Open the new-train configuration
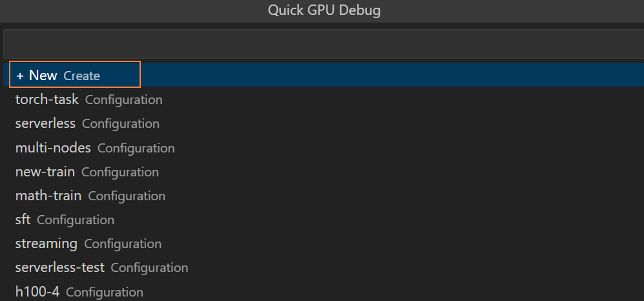 tap(45, 172)
